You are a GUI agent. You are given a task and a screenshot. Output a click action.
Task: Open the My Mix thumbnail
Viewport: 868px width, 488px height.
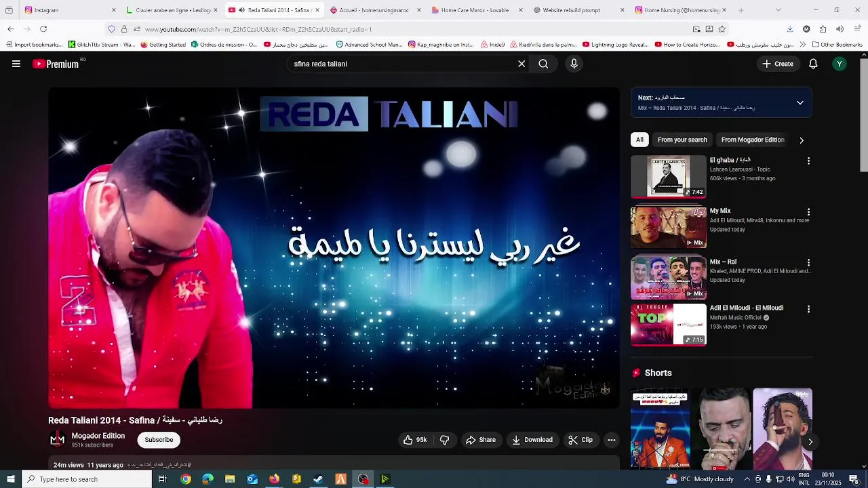tap(669, 227)
